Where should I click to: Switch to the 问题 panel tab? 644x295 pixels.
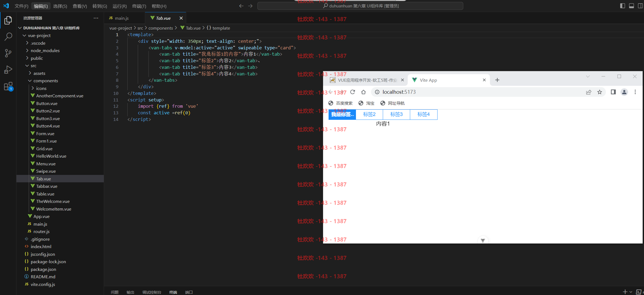[x=115, y=292]
